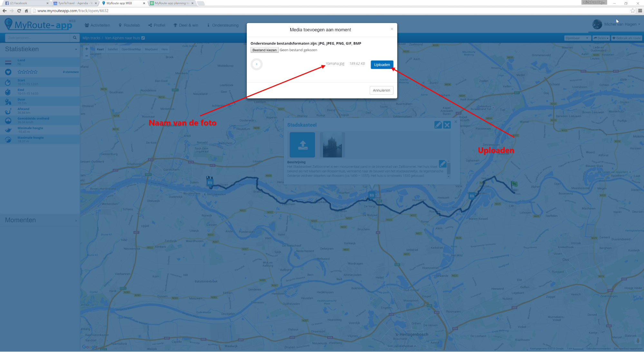The image size is (644, 352).
Task: Switch map to OpenStreetMap layer
Action: pyautogui.click(x=131, y=49)
